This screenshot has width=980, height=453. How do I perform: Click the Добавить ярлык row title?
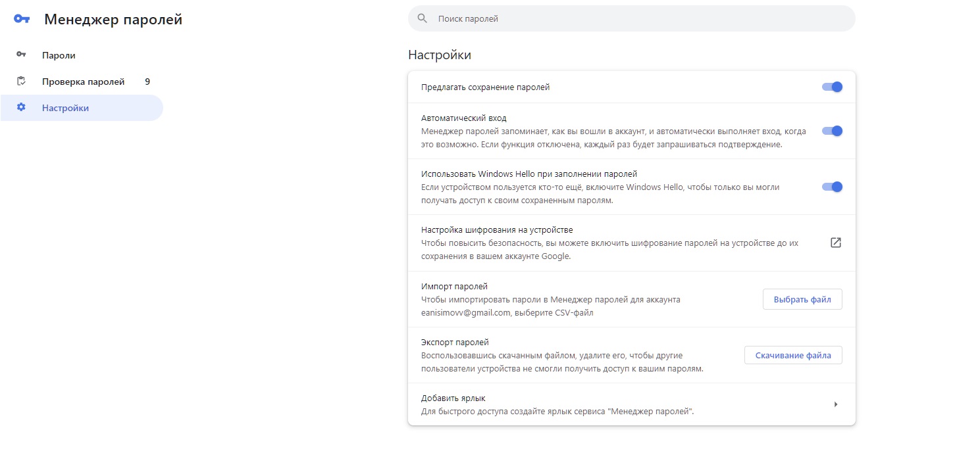453,398
